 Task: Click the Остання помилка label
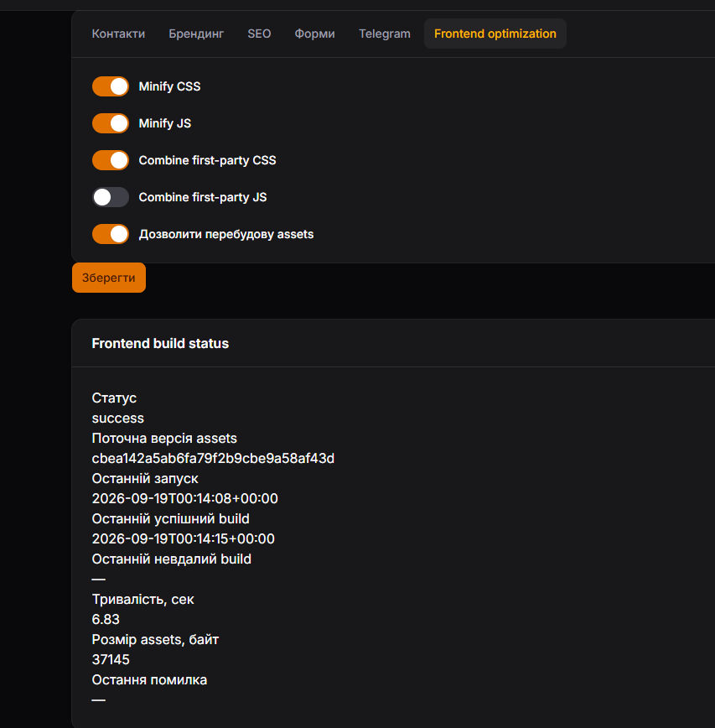pos(149,679)
